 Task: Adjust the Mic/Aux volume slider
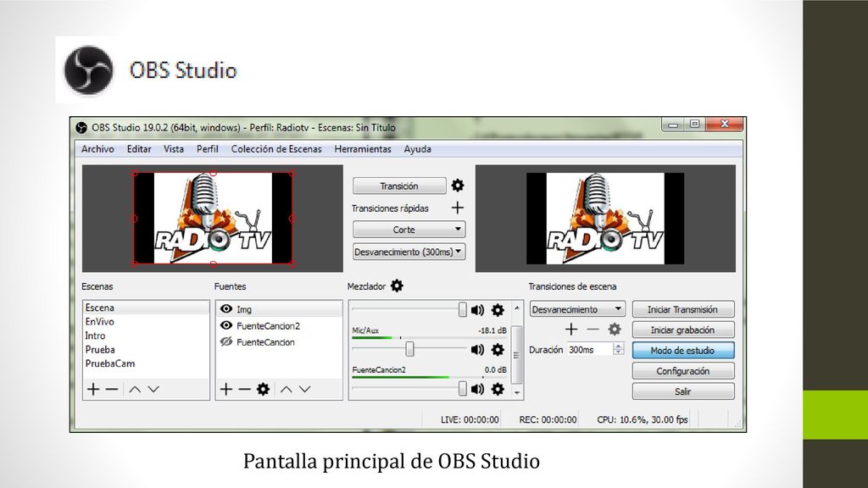(409, 349)
